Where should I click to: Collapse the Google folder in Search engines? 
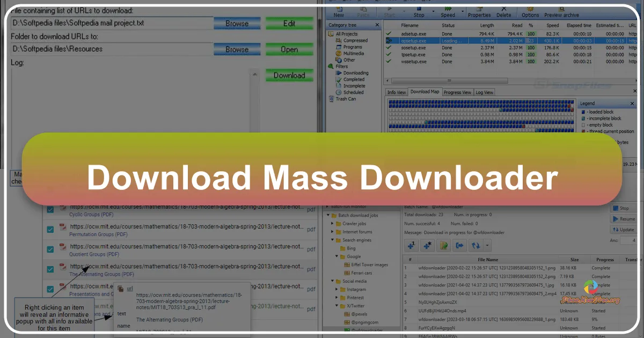(336, 256)
